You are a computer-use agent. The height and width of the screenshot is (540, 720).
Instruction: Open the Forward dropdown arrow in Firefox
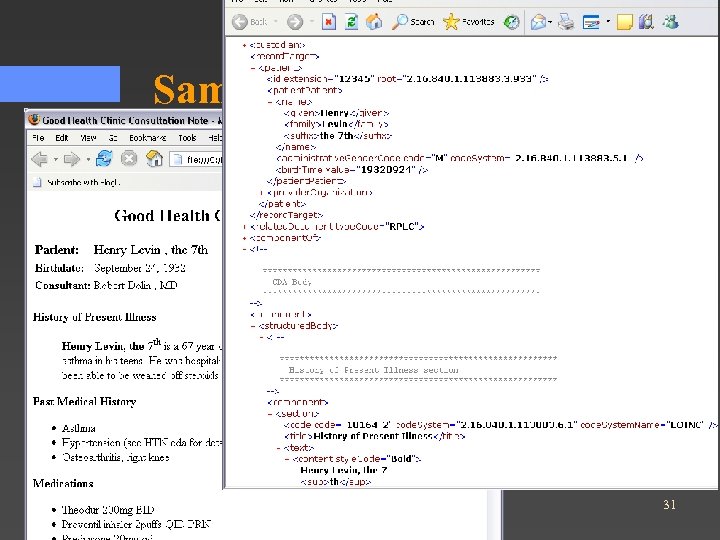88,159
